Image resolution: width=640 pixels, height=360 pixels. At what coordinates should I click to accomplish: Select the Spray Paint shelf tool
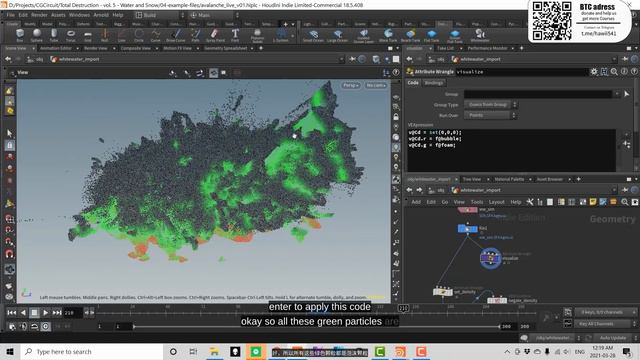215,36
